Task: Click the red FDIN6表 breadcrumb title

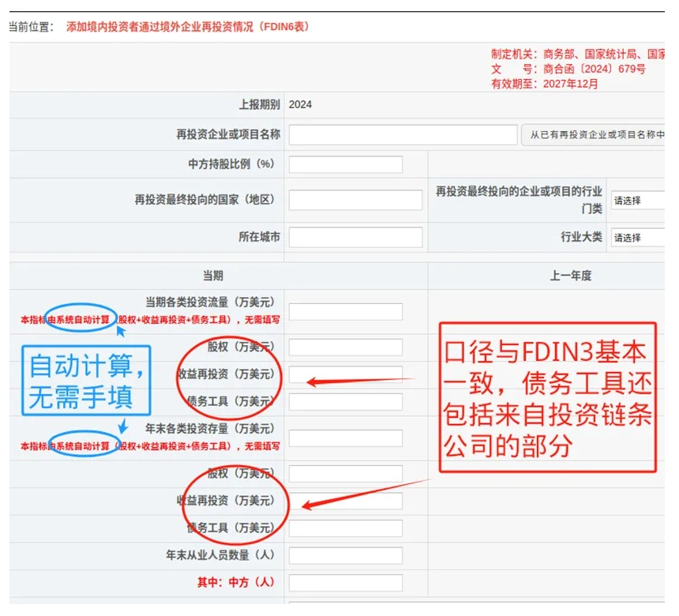Action: click(188, 27)
